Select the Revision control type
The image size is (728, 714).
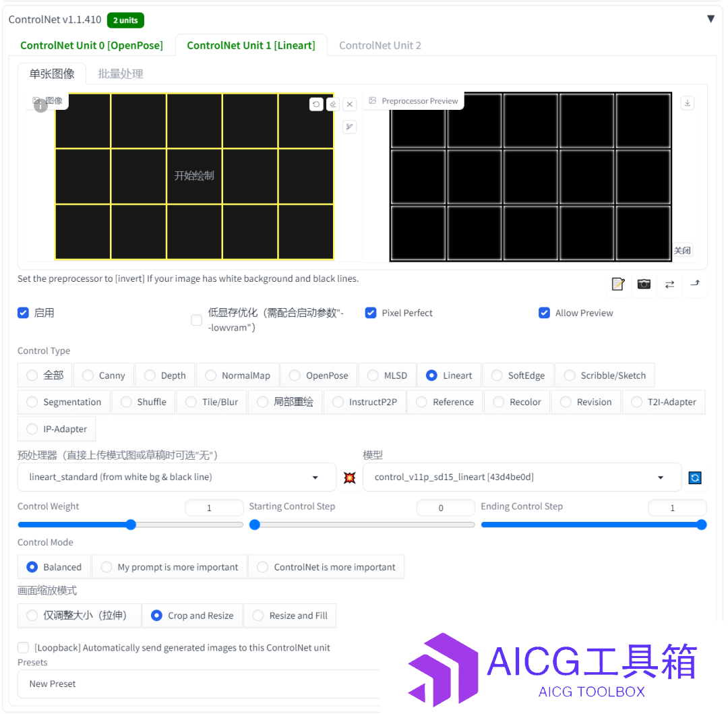[x=586, y=402]
